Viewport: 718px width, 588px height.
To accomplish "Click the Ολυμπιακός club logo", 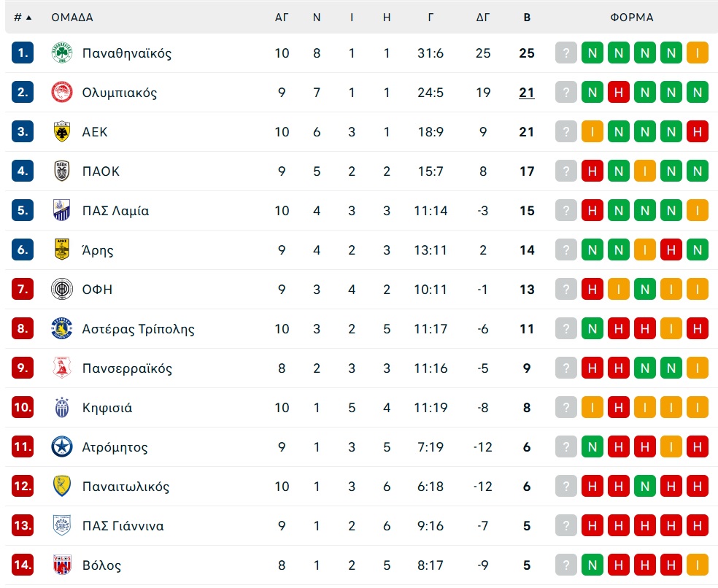I will (x=62, y=93).
